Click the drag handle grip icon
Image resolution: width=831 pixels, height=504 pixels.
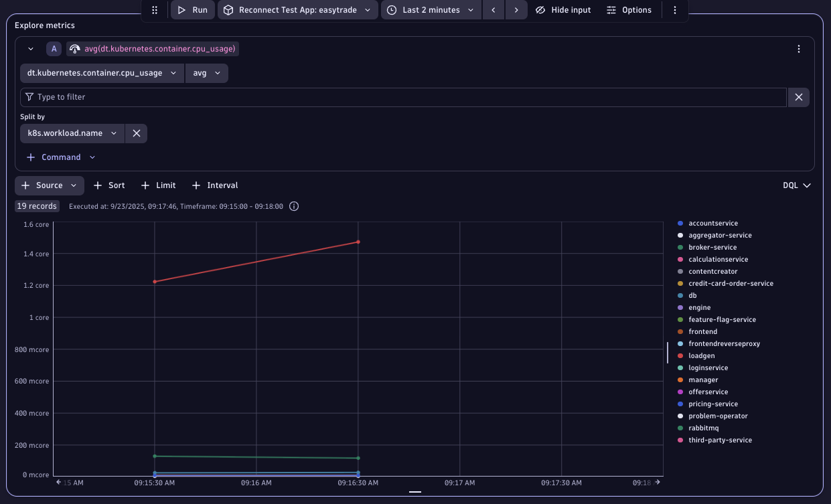pyautogui.click(x=155, y=10)
